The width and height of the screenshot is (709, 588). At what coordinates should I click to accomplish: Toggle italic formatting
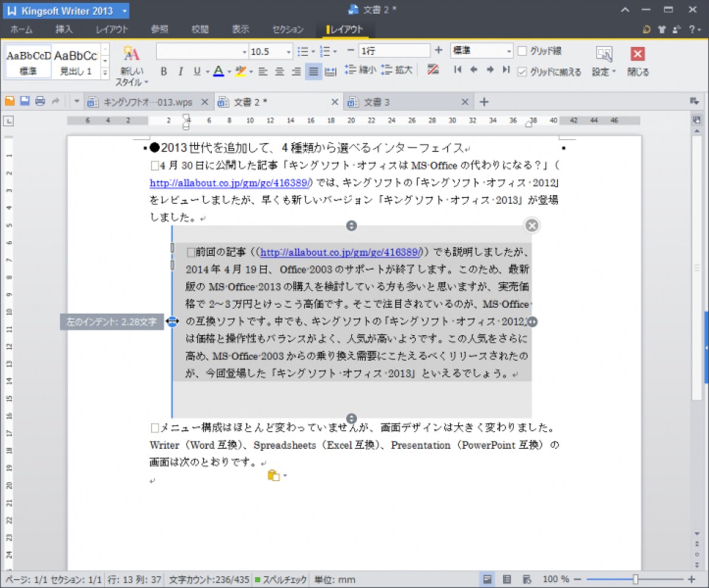coord(180,71)
